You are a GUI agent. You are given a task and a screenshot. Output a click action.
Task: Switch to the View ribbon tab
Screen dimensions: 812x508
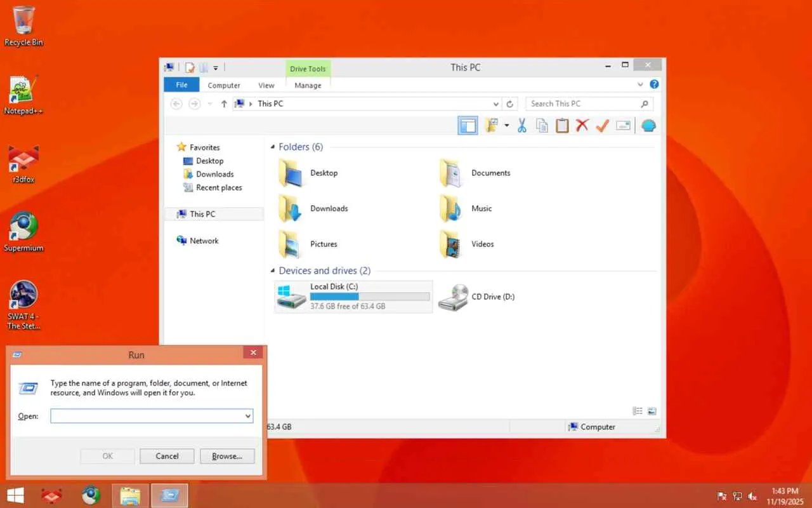click(266, 85)
